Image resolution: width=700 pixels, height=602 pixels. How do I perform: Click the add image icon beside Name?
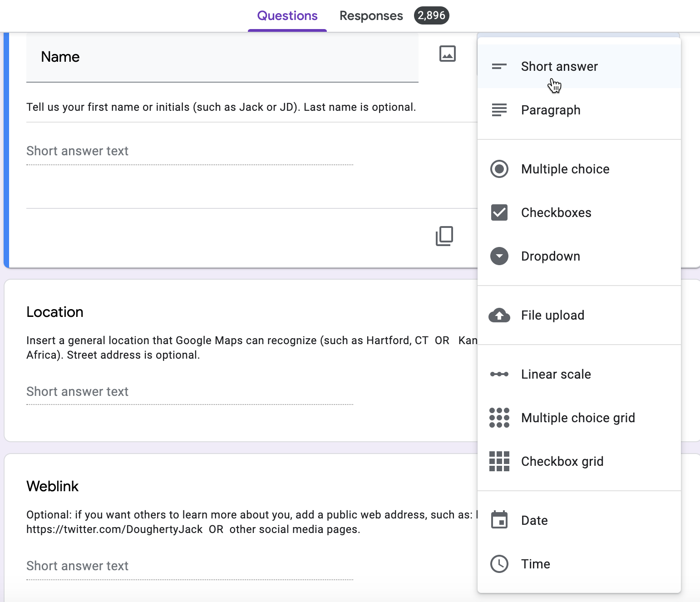(x=448, y=54)
